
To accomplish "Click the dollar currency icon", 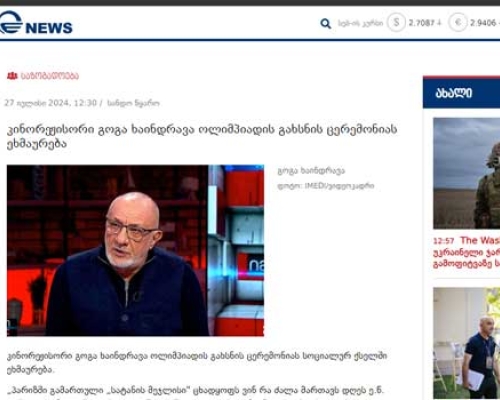I will pyautogui.click(x=396, y=23).
